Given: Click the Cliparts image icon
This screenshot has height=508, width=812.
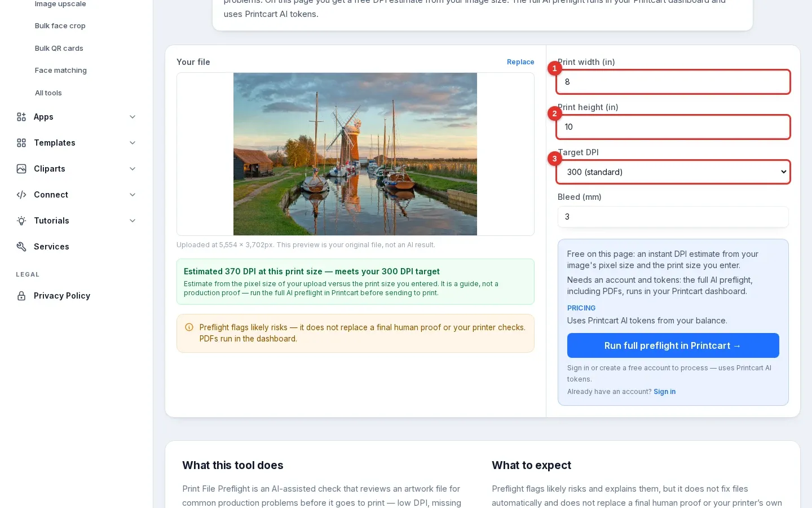Looking at the screenshot, I should tap(21, 169).
